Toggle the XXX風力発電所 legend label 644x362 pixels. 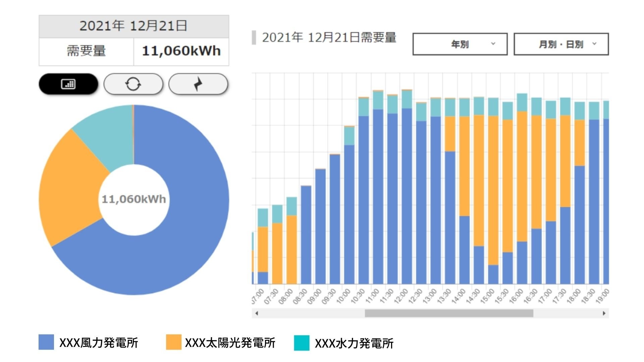pyautogui.click(x=99, y=343)
